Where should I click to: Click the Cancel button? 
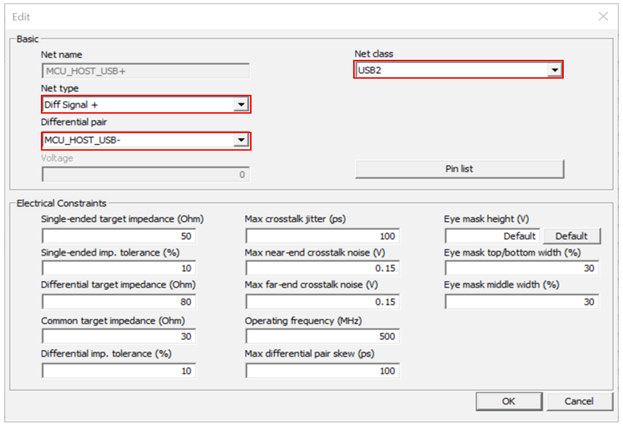[578, 401]
